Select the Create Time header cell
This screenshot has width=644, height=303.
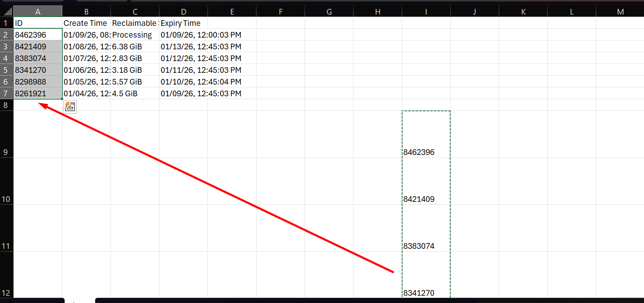click(x=86, y=23)
